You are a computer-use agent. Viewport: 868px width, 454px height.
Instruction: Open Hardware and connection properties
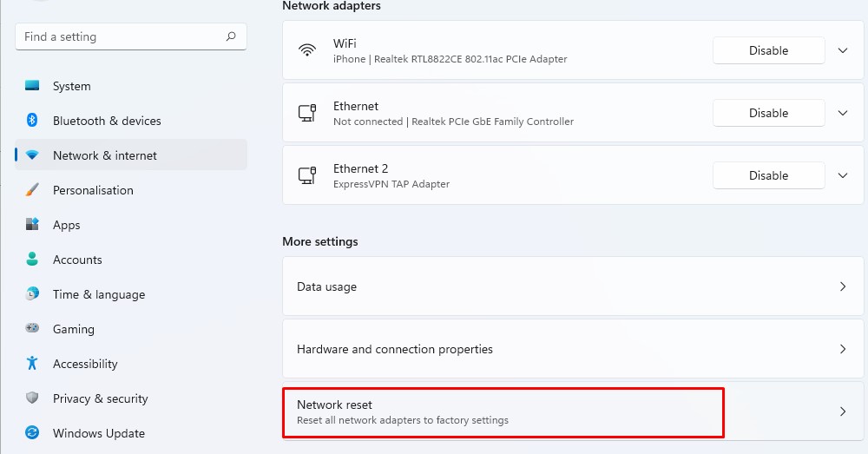coord(573,349)
